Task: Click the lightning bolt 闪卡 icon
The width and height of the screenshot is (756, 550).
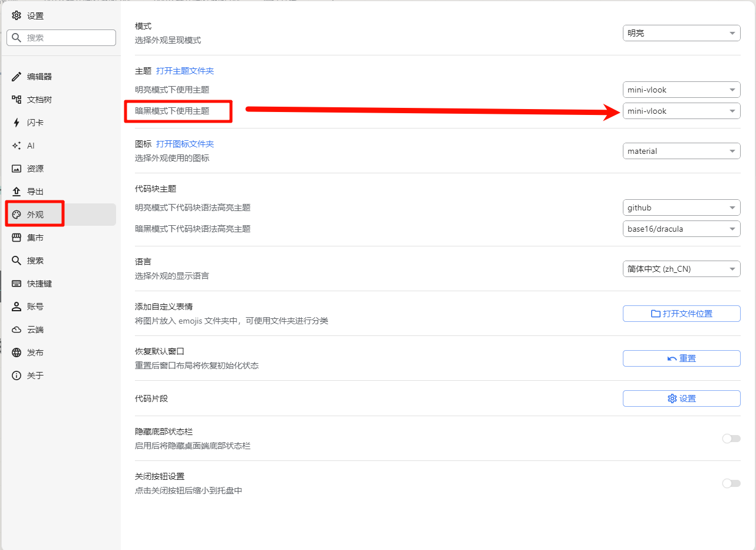Action: point(16,123)
